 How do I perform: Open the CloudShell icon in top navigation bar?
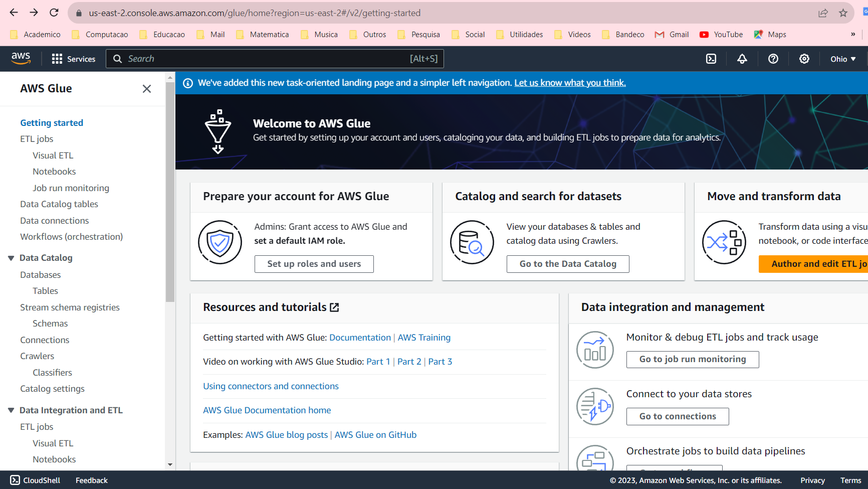click(x=711, y=59)
